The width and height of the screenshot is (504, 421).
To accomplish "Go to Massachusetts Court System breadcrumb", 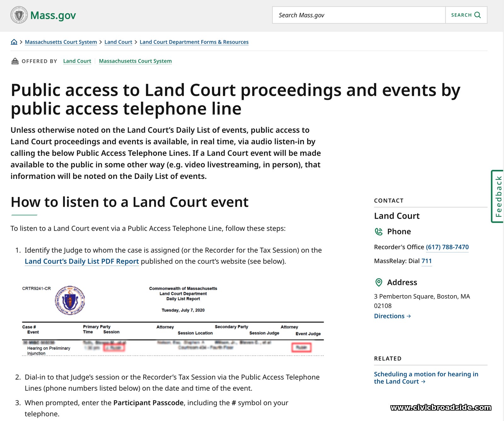I will [61, 42].
